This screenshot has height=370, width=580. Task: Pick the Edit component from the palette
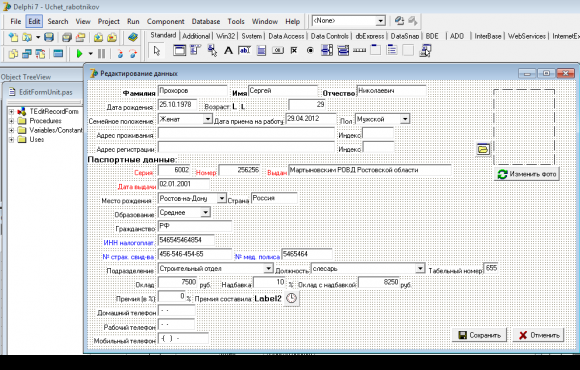(x=245, y=50)
